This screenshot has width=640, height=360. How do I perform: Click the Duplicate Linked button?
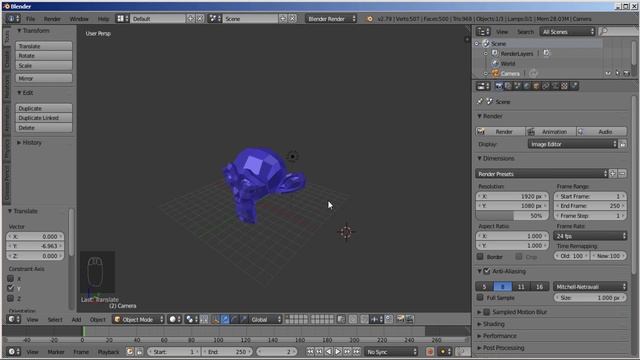pos(44,118)
